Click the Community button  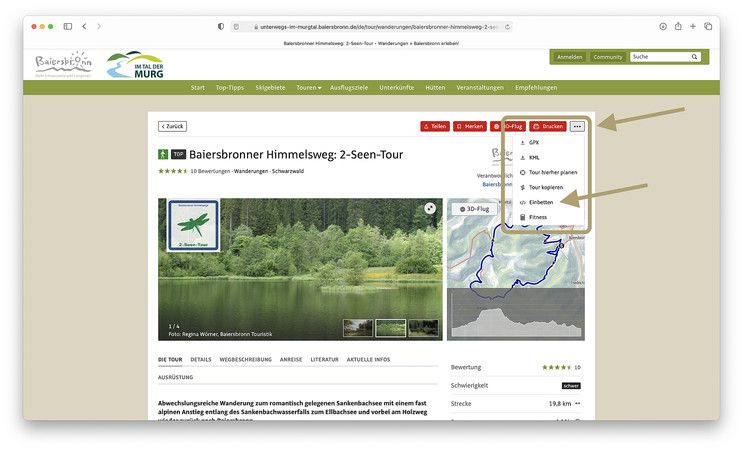[x=607, y=57]
